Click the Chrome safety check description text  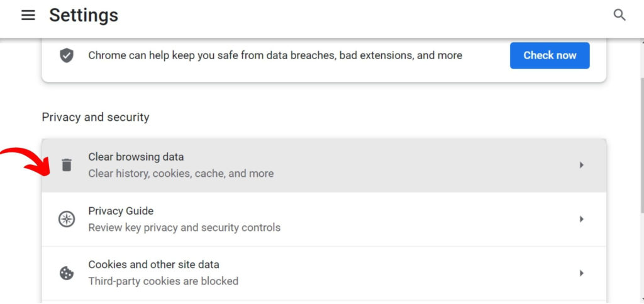pyautogui.click(x=275, y=55)
